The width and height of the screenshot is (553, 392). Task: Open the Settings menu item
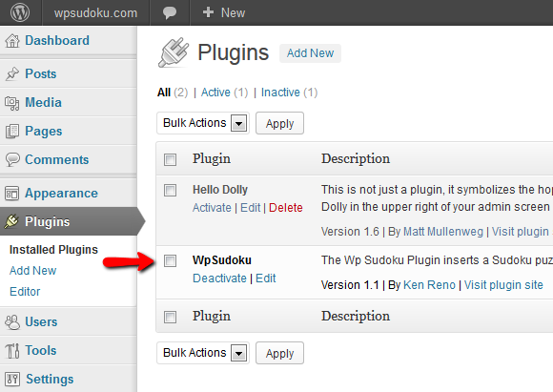50,379
